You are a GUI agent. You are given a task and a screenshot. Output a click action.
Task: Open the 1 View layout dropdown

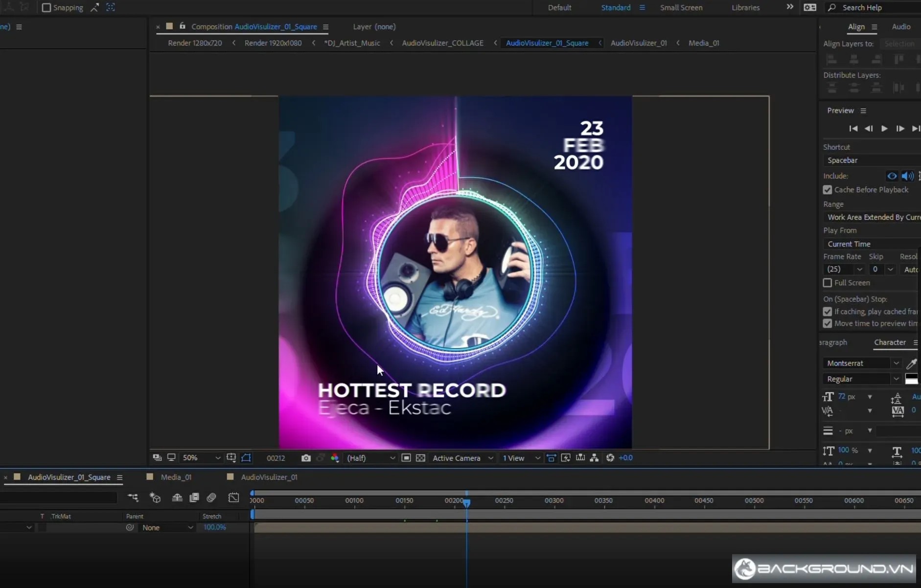pyautogui.click(x=521, y=458)
